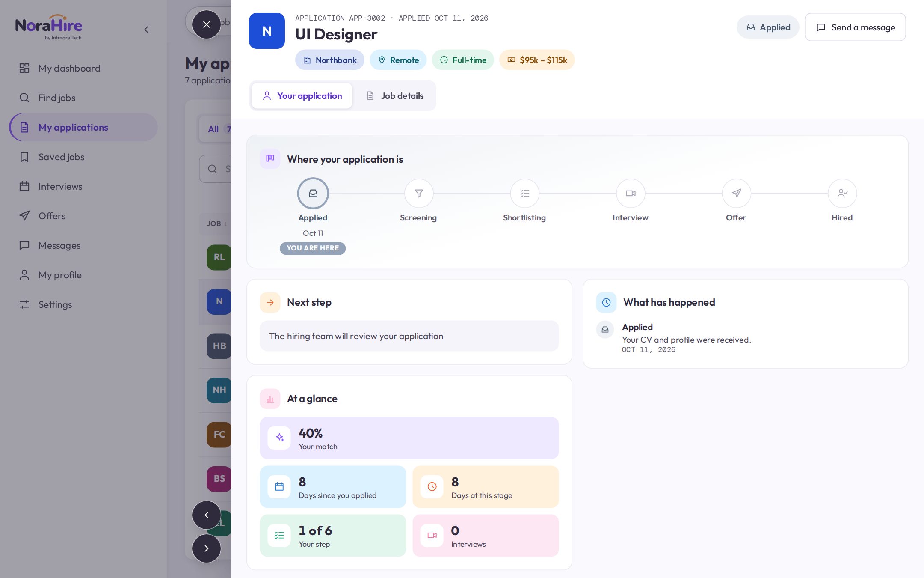Viewport: 924px width, 578px height.
Task: Open Messages in sidebar
Action: (x=83, y=245)
